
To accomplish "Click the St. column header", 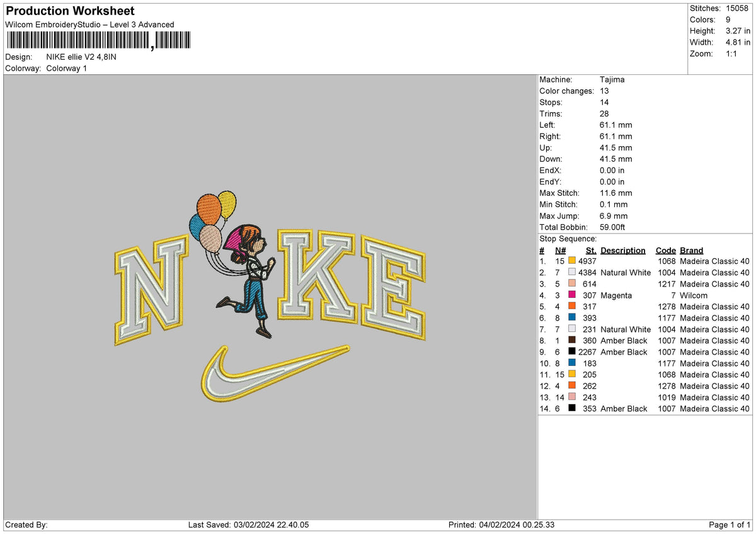I will point(591,251).
